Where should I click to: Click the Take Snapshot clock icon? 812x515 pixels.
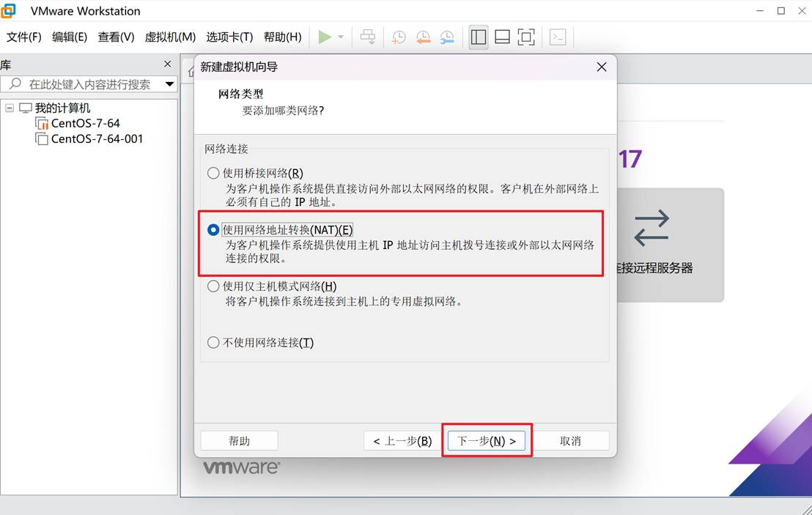pos(399,37)
